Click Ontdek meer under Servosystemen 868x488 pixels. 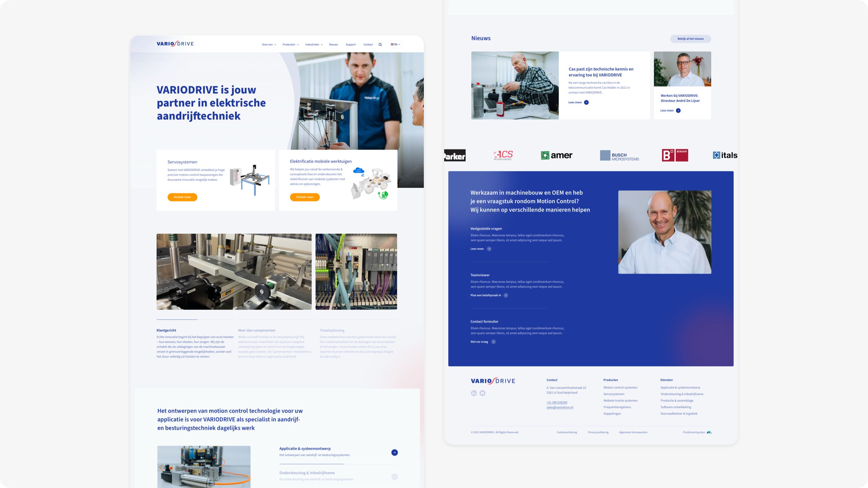182,197
